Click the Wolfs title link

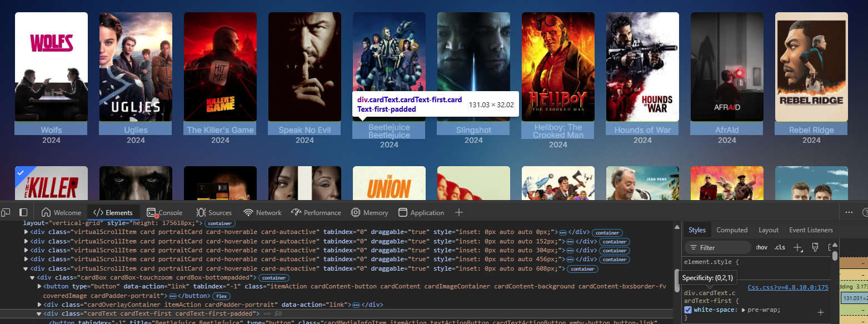[x=51, y=130]
